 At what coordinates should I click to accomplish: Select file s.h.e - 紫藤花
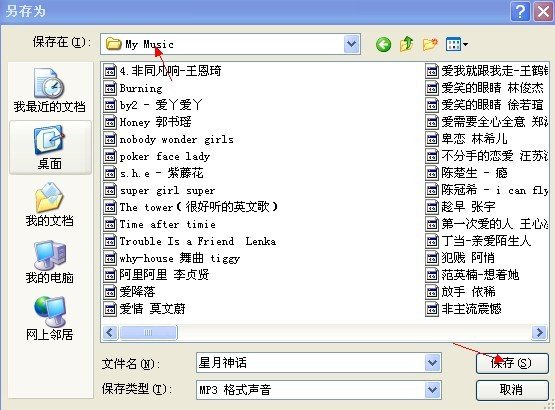point(154,173)
